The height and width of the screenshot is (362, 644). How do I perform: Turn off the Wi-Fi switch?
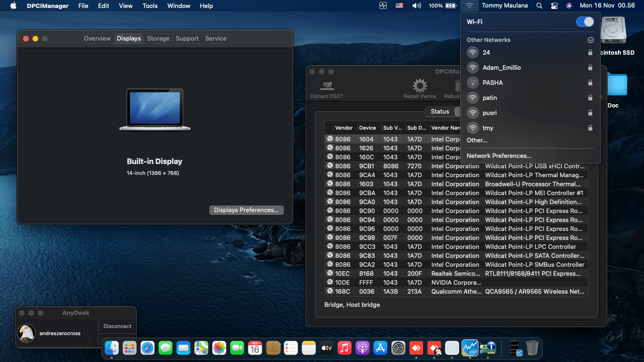click(x=585, y=22)
